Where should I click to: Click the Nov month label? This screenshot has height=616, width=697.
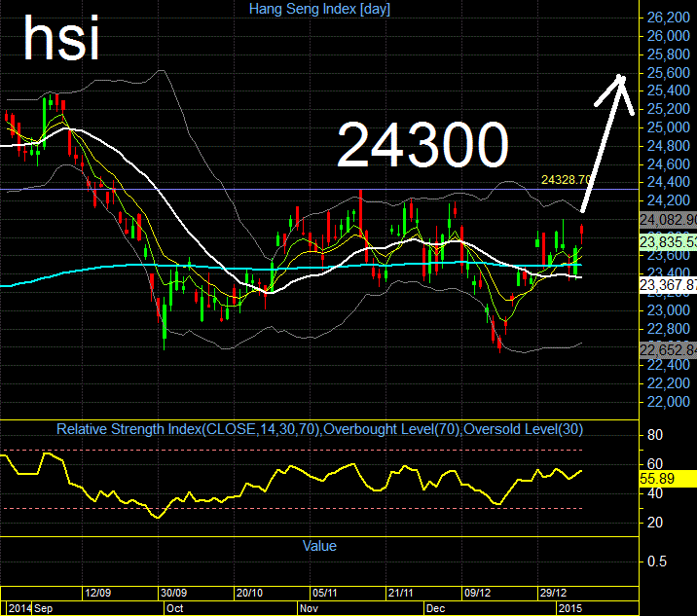[x=309, y=608]
